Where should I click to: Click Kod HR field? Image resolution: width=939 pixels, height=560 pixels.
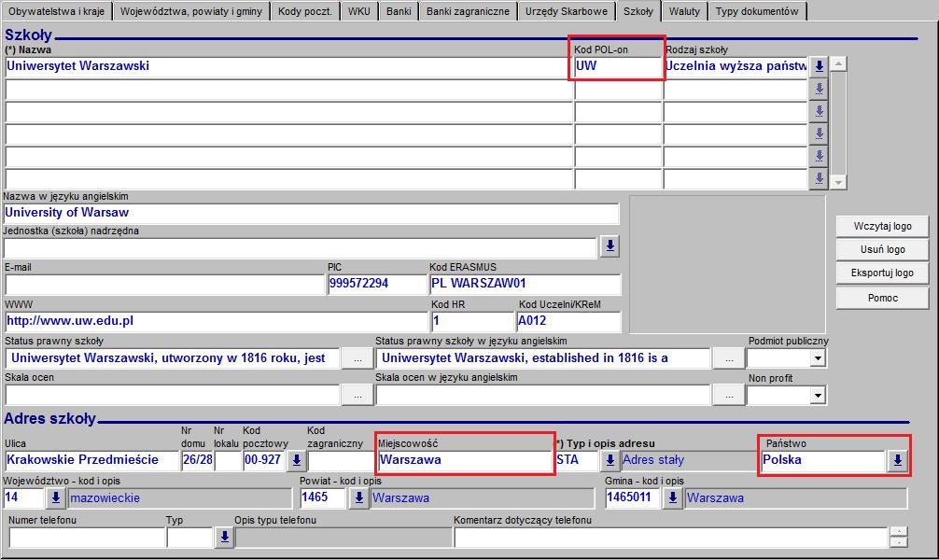click(472, 322)
